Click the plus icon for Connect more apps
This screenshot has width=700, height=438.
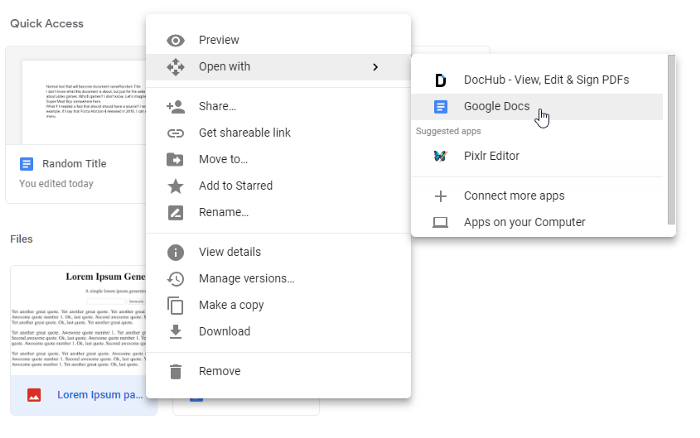pos(441,196)
